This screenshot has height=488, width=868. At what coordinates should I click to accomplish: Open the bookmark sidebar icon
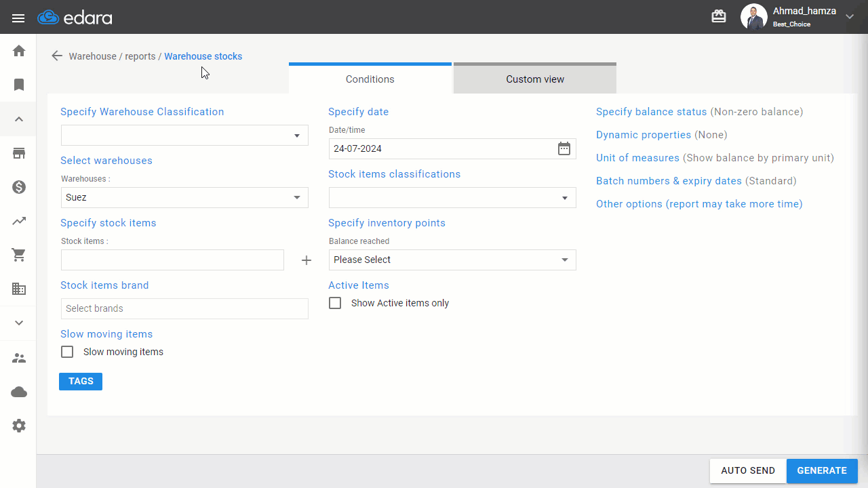[x=19, y=85]
